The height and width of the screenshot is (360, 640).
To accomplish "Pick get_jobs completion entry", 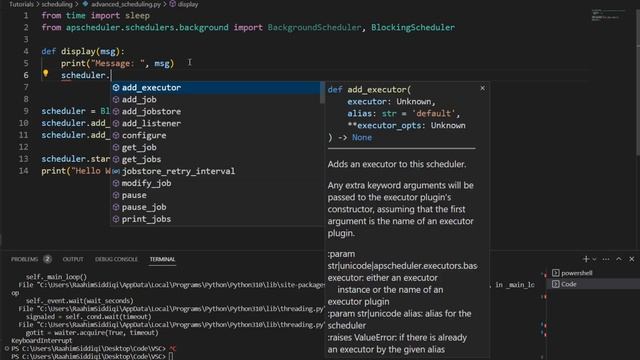I will pyautogui.click(x=216, y=159).
